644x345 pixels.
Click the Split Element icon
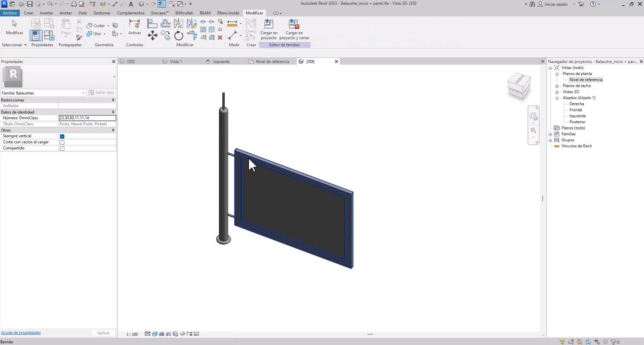203,21
